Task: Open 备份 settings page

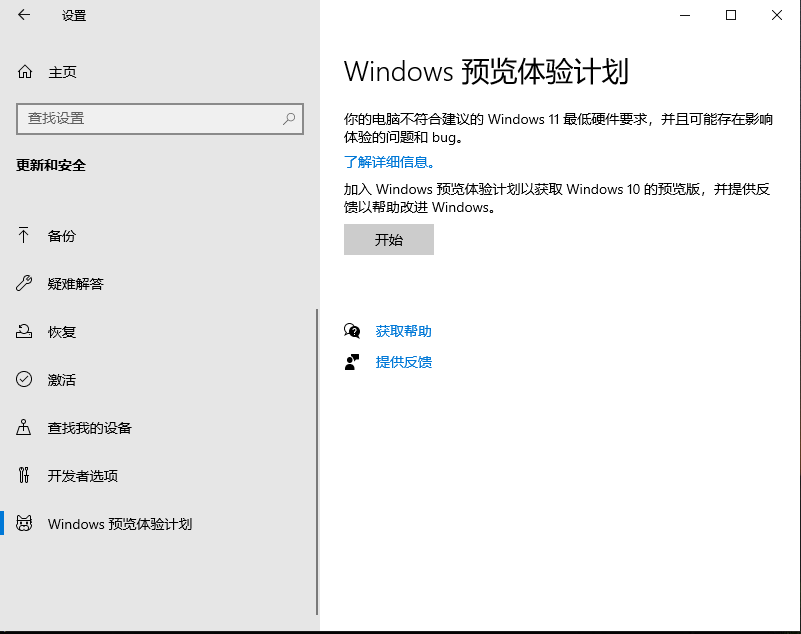Action: point(158,236)
